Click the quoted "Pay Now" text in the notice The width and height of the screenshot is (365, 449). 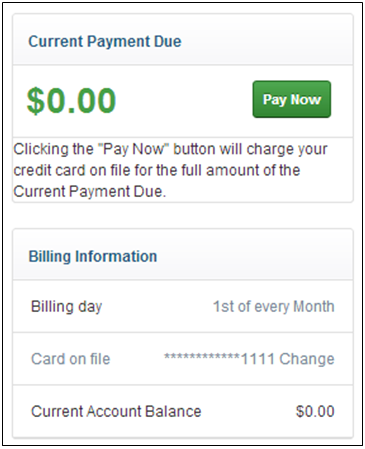click(133, 149)
